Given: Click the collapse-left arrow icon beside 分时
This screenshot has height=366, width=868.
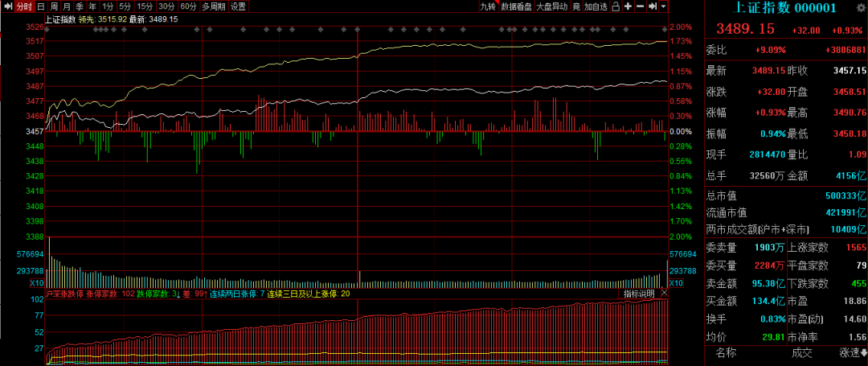Looking at the screenshot, I should tap(6, 6).
